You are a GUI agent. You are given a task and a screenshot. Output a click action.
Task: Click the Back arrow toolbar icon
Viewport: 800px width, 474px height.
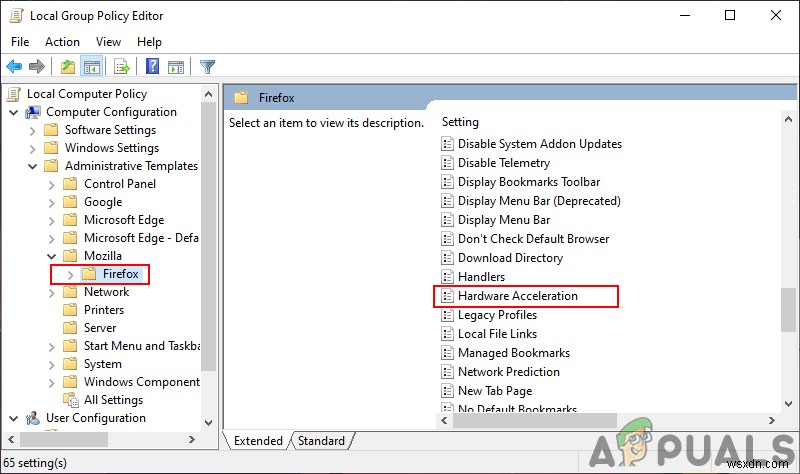pos(14,66)
